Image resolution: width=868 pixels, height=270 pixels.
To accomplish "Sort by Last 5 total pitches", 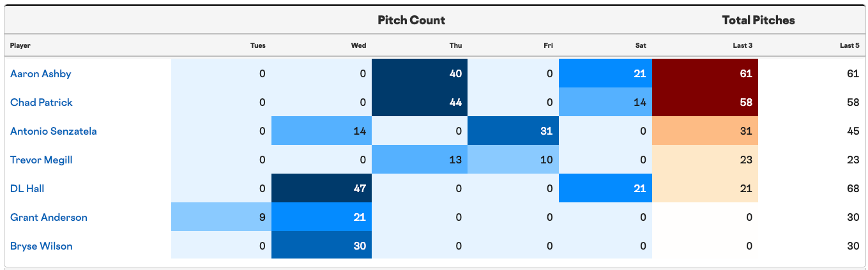I will tap(849, 45).
